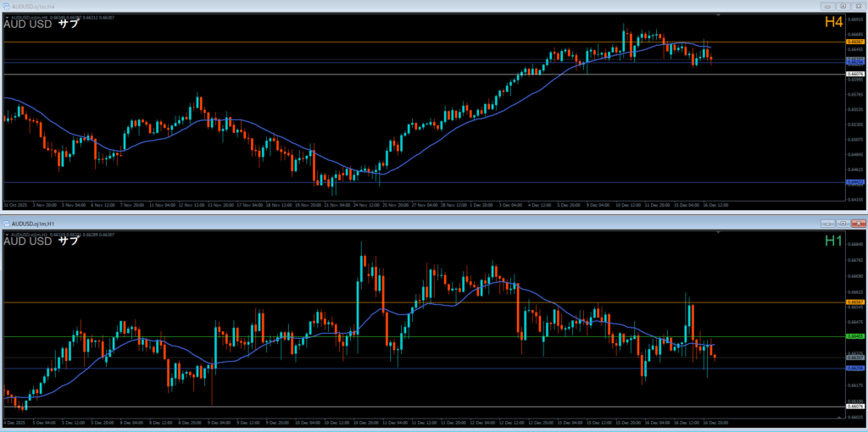Maximize the H1 chart window
This screenshot has height=432, width=868.
(843, 223)
